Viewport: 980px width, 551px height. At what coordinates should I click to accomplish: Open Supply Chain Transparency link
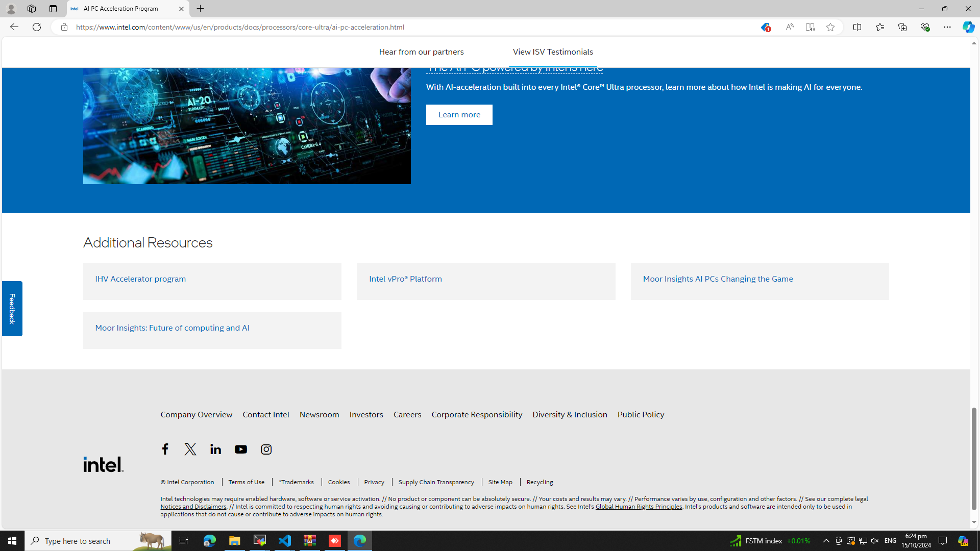(x=436, y=482)
